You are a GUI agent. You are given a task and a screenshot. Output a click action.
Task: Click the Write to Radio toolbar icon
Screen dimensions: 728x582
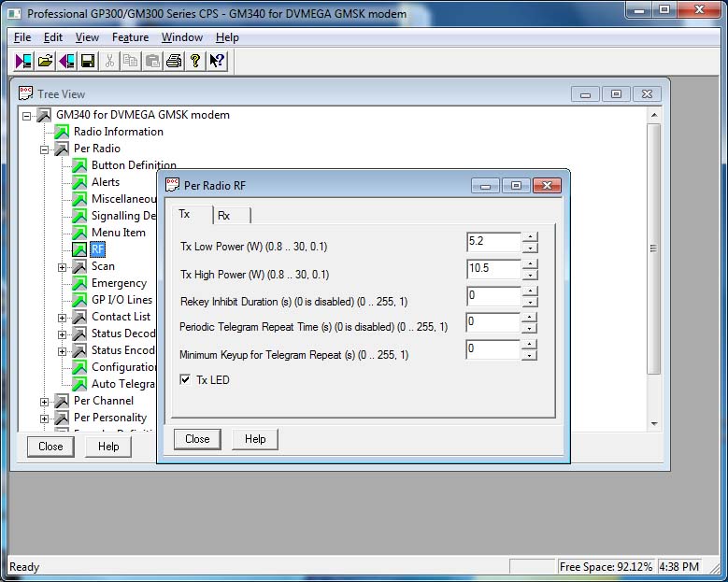point(67,61)
